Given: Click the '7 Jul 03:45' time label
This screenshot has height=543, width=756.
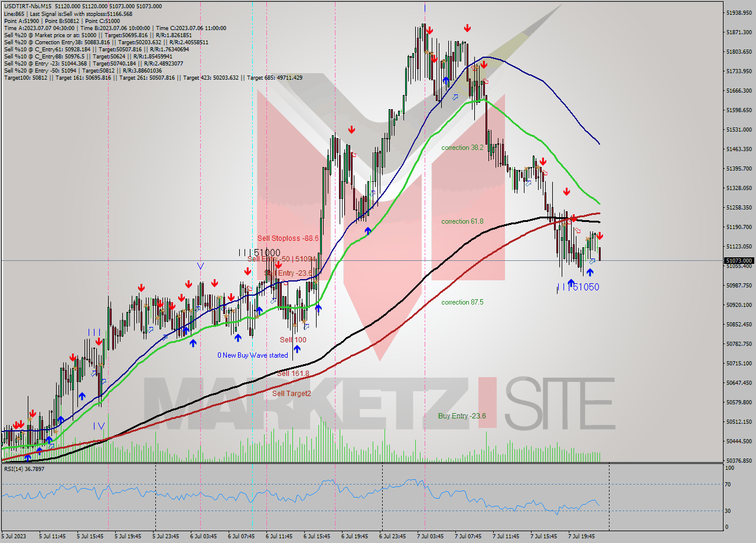Looking at the screenshot, I should (432, 537).
